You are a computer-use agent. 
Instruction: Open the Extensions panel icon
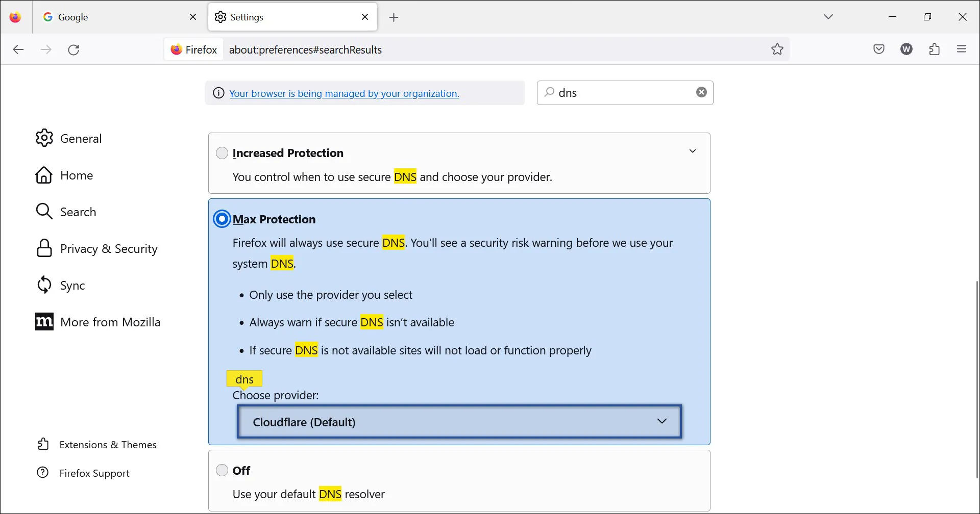(935, 49)
